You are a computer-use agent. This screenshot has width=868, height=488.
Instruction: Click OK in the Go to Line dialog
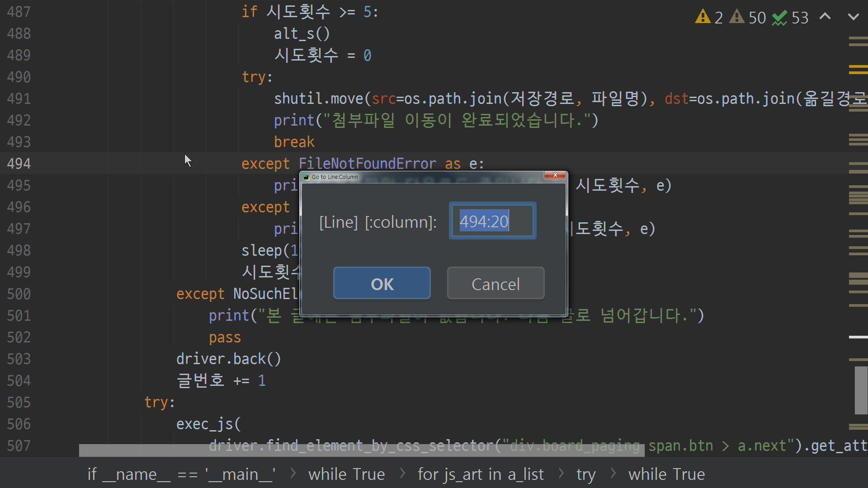(382, 283)
